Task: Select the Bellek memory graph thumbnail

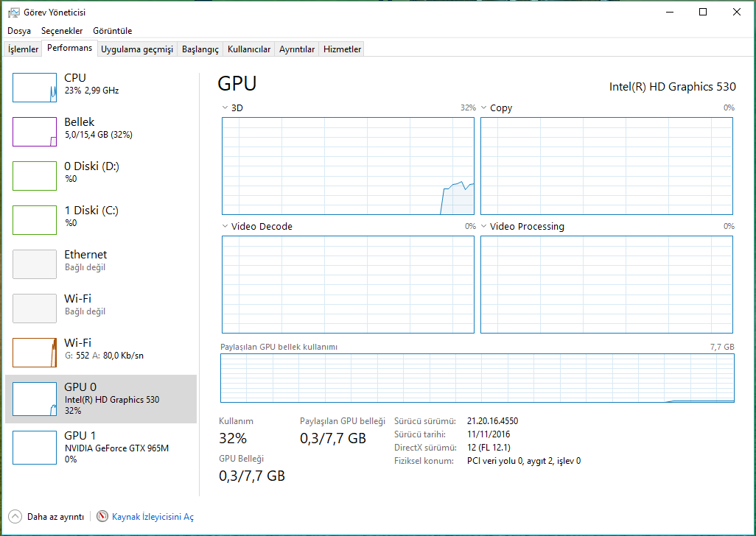Action: tap(35, 132)
